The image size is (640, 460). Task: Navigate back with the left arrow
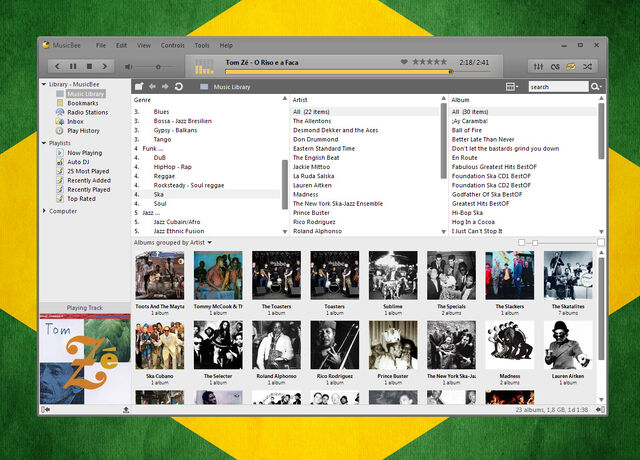coord(152,87)
